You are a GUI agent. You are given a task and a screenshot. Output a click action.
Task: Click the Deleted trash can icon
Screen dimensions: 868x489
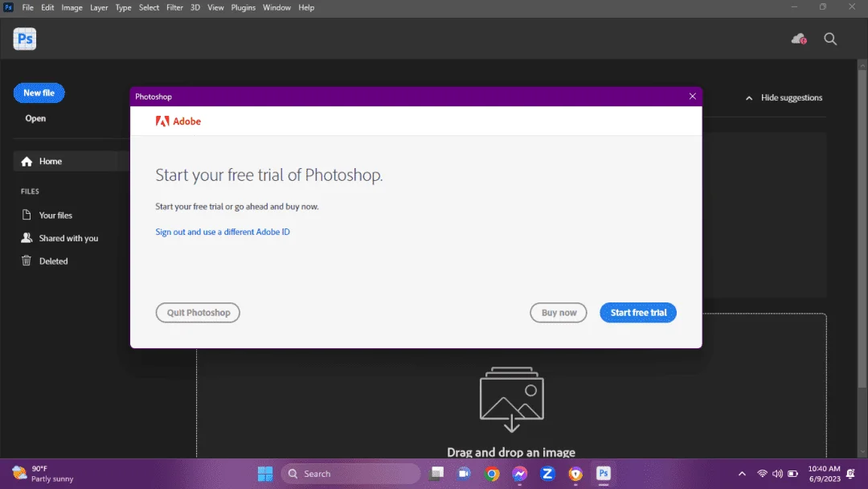pyautogui.click(x=26, y=261)
